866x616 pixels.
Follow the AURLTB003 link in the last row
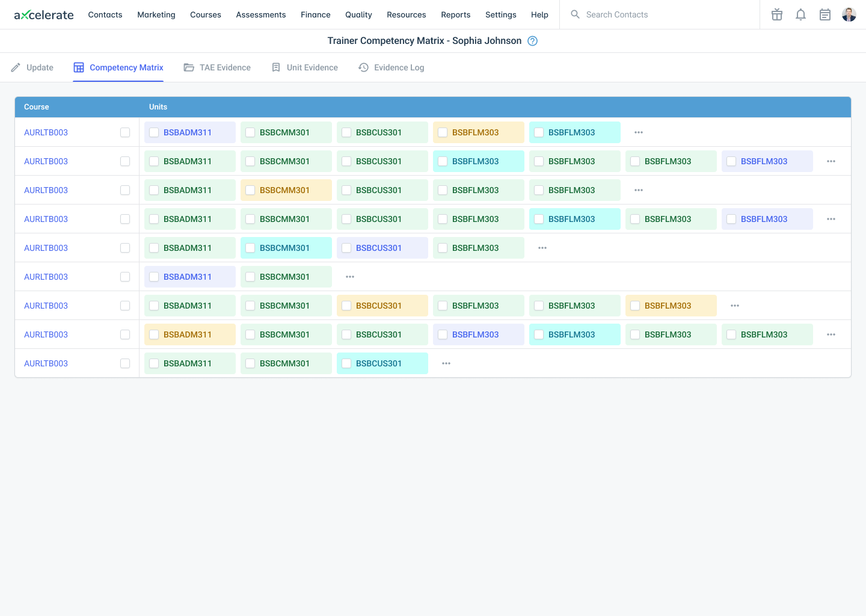[46, 363]
